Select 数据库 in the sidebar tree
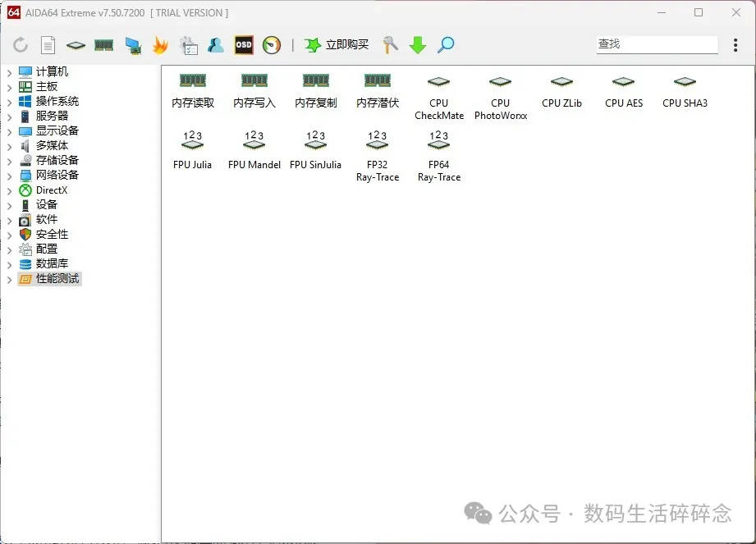756x544 pixels. tap(44, 263)
